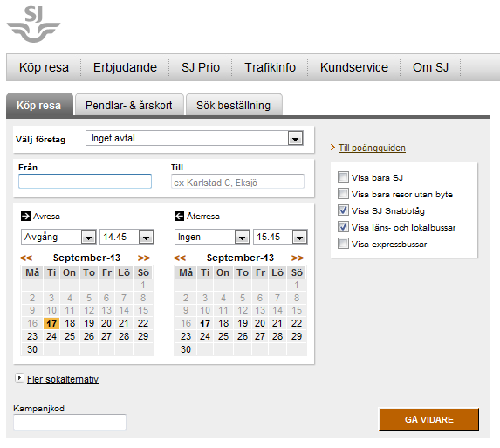
Task: Pick 18 in the Avresa calendar
Action: pos(70,323)
